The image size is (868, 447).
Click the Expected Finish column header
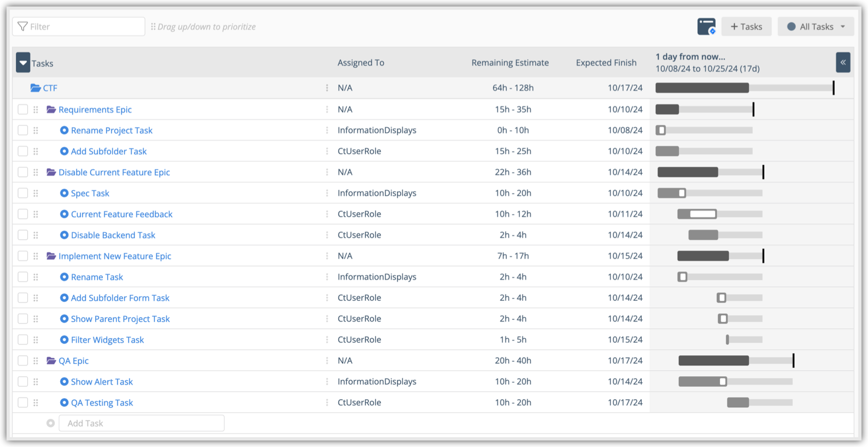(x=606, y=63)
